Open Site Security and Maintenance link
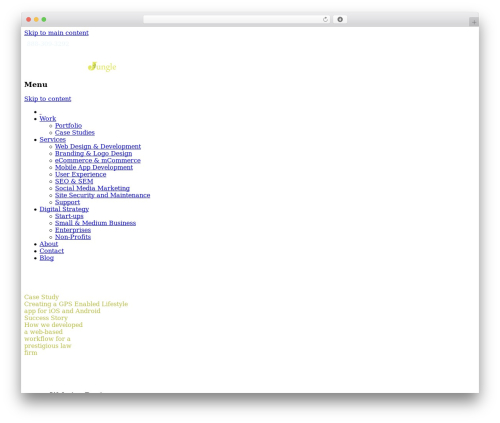The height and width of the screenshot is (423, 500). point(102,195)
